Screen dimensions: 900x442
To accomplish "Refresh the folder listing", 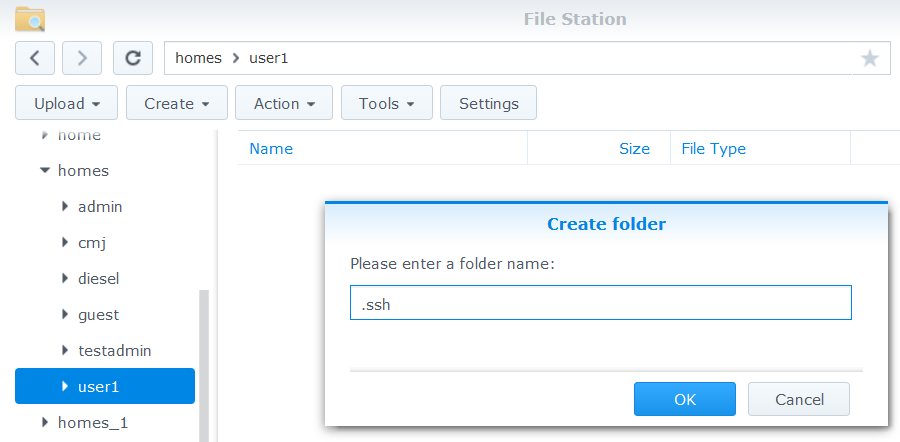I will 133,58.
